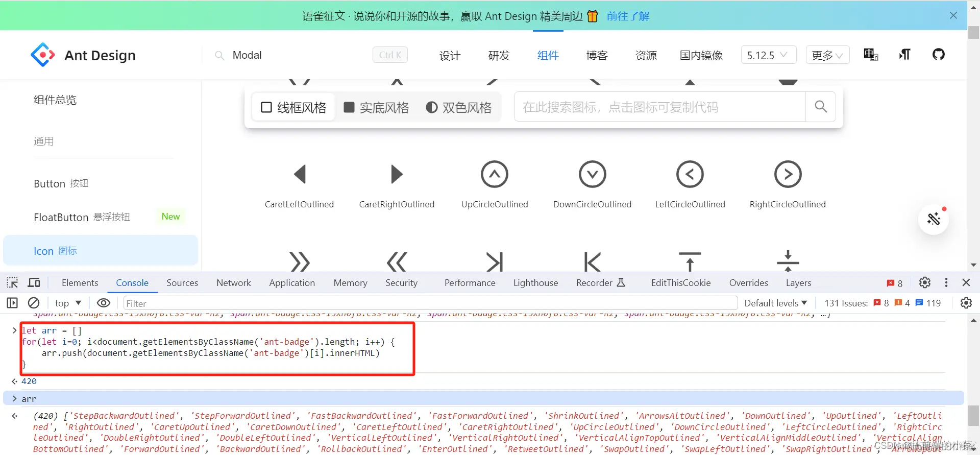The image size is (980, 455).
Task: Open the 国内镜像 link
Action: pyautogui.click(x=701, y=55)
